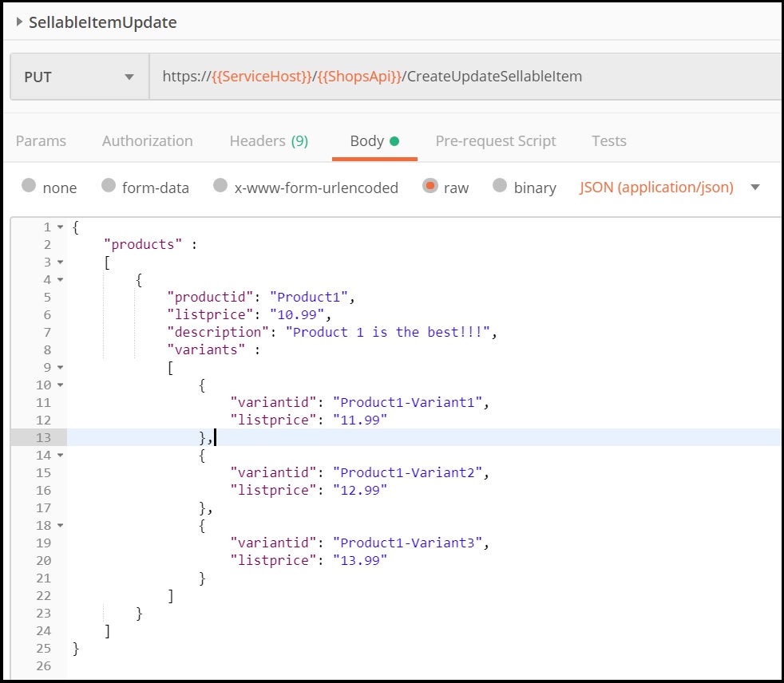Screen dimensions: 784x683
Task: Collapse the Variant2 object fold at line 14
Action: (60, 455)
